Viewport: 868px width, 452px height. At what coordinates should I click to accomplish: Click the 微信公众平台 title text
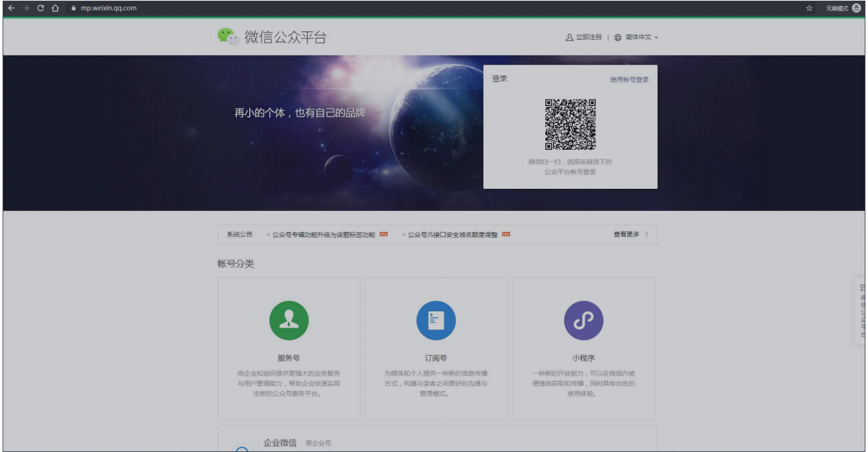click(286, 37)
